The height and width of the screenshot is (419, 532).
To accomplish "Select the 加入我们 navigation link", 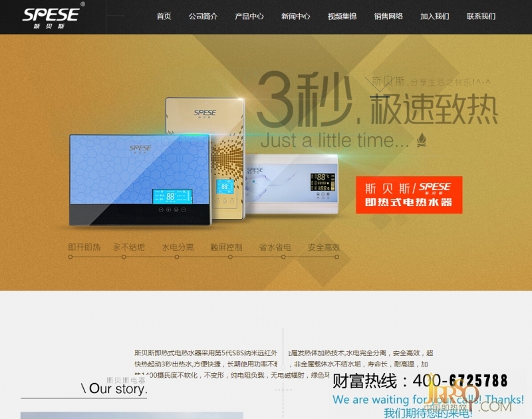I will click(x=435, y=16).
